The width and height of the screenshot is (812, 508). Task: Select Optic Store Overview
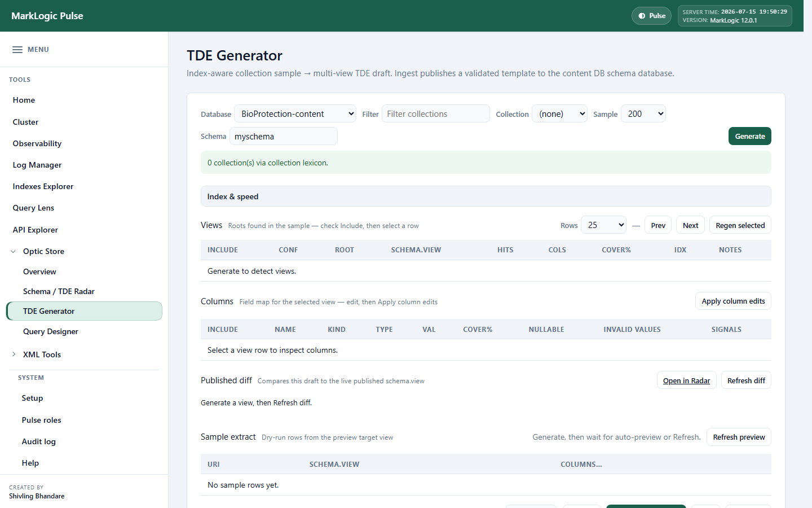click(39, 271)
